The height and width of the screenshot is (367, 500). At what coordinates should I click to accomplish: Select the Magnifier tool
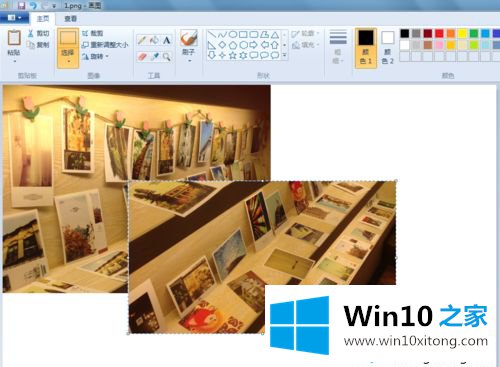166,57
